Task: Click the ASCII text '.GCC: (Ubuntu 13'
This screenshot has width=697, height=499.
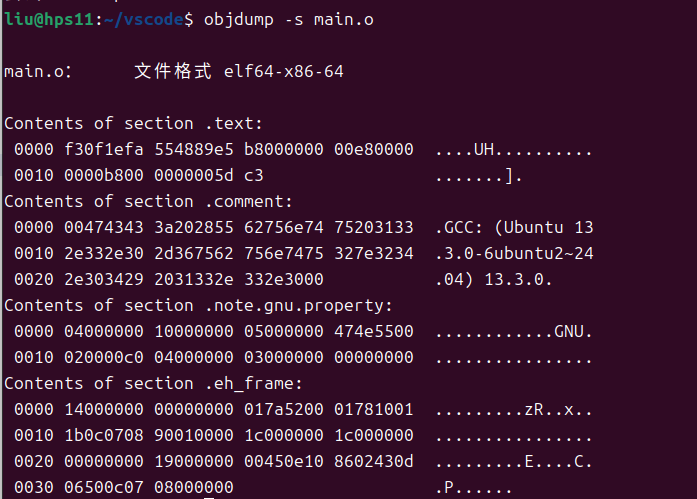Action: [x=514, y=228]
